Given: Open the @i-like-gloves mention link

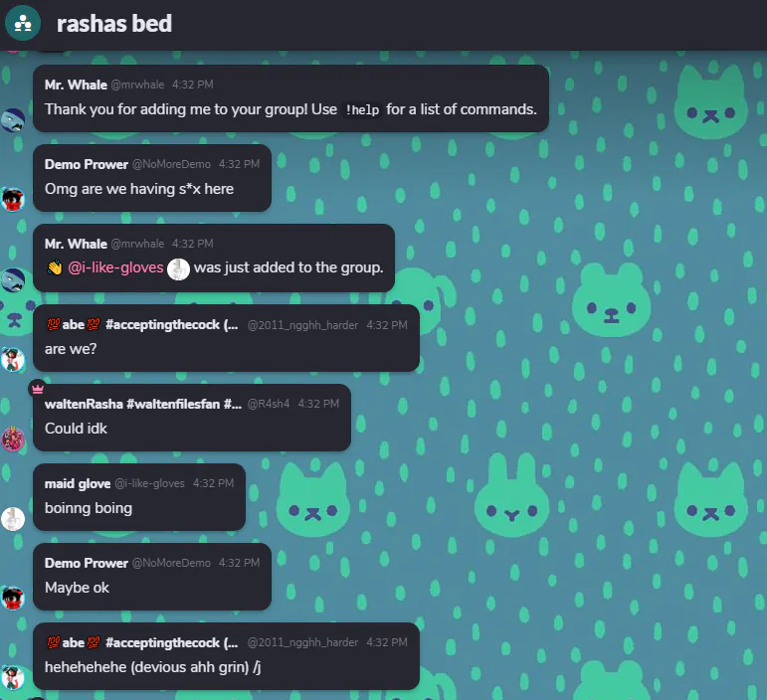Looking at the screenshot, I should click(x=115, y=267).
